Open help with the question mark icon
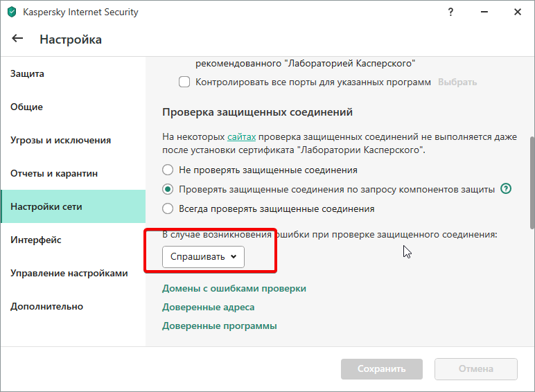This screenshot has width=535, height=392. coord(450,12)
